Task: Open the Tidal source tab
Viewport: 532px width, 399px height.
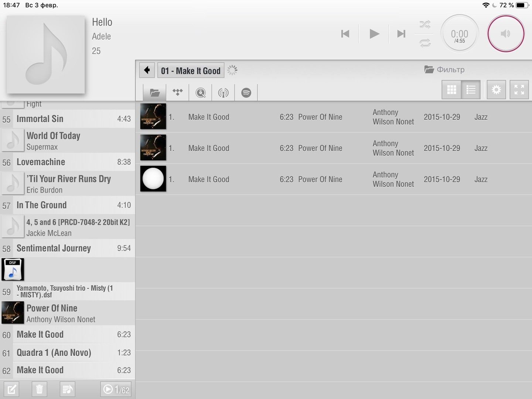Action: [178, 92]
